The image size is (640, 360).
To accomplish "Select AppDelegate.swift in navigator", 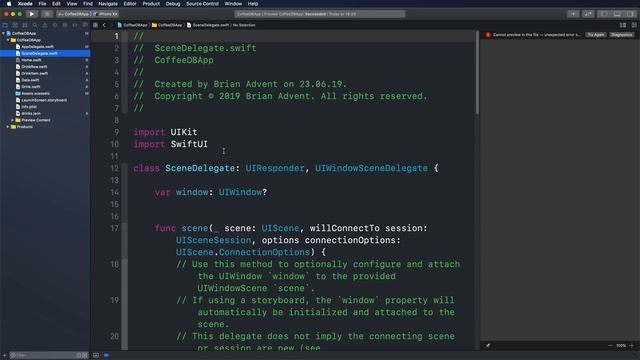I will [37, 47].
